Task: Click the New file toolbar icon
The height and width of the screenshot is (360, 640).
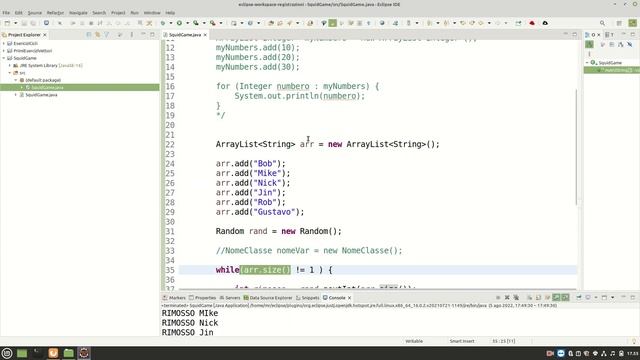Action: click(x=7, y=23)
